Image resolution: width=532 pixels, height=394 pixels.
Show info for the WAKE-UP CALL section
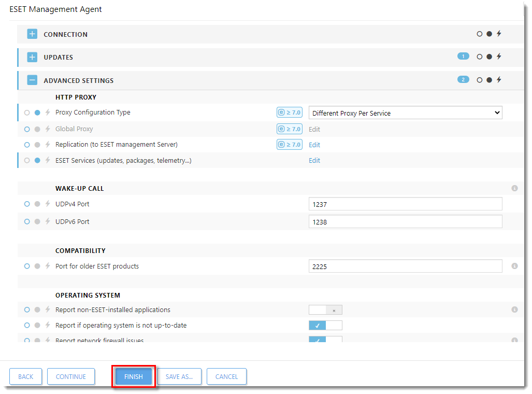coord(515,188)
